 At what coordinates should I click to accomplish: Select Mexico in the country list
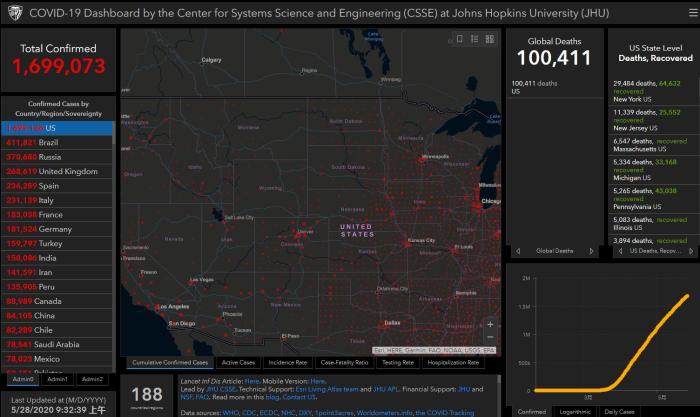click(57, 359)
